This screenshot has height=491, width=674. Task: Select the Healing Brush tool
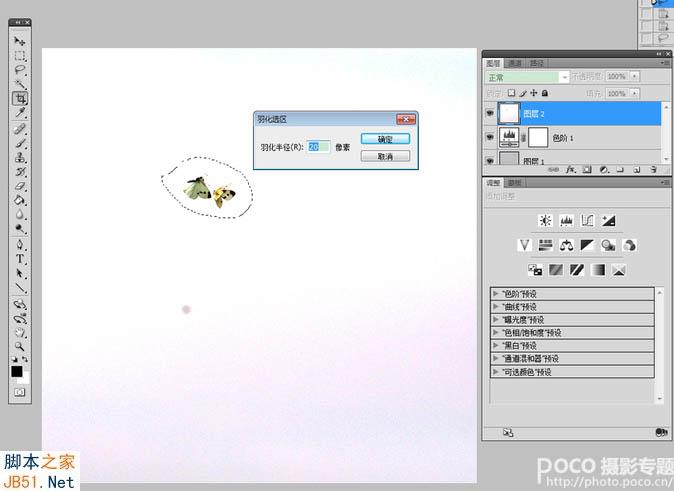[20, 129]
